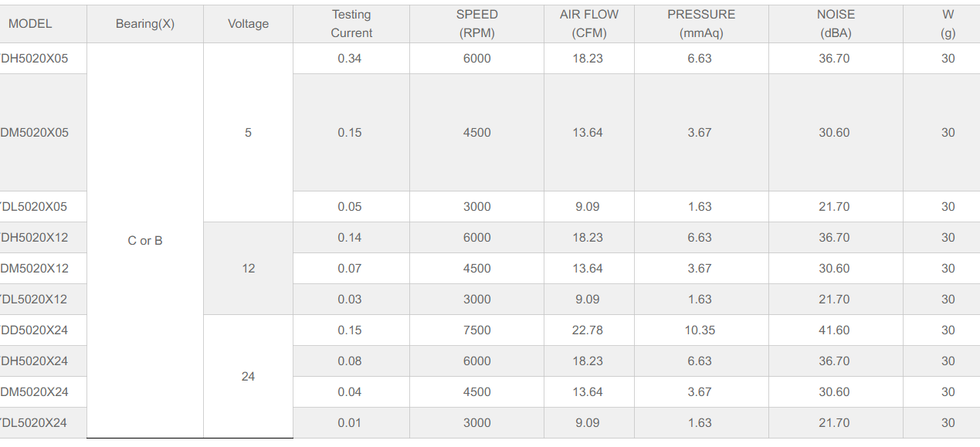Click the 22.78 air flow value
This screenshot has height=447, width=980.
click(x=588, y=330)
